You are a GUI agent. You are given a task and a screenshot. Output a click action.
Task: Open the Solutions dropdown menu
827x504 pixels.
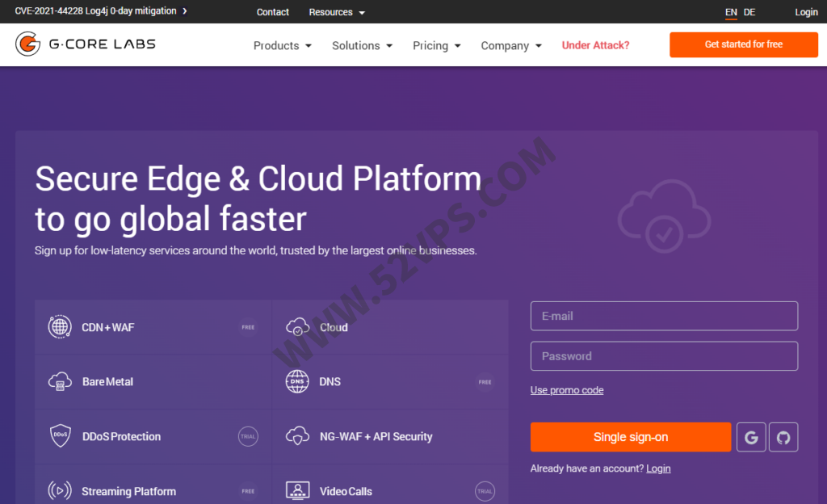pyautogui.click(x=362, y=46)
